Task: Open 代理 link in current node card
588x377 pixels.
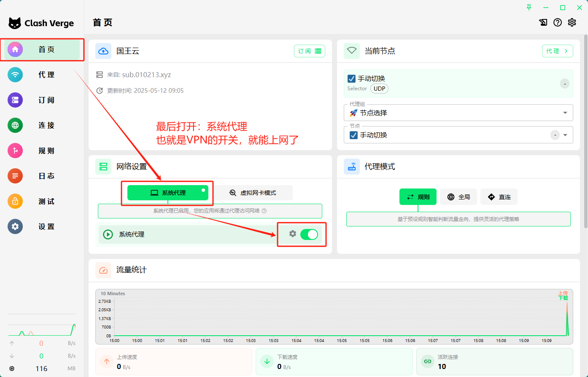Action: (557, 51)
